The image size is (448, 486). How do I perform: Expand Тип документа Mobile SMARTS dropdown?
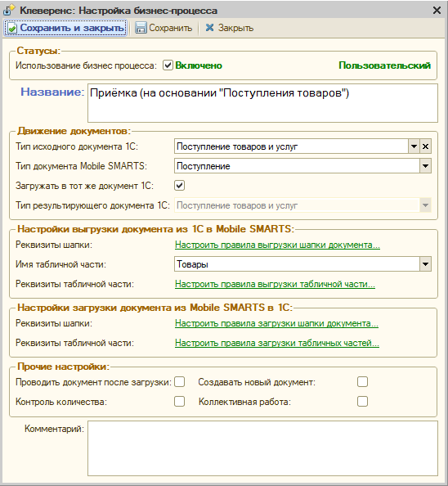click(x=425, y=166)
